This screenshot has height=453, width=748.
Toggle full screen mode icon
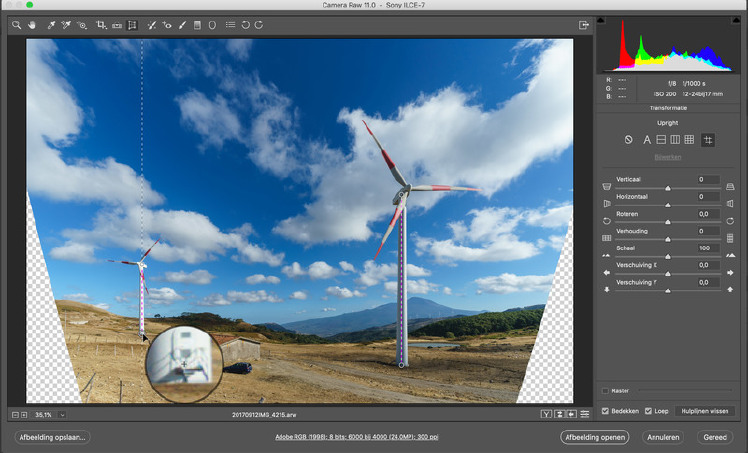tap(583, 25)
